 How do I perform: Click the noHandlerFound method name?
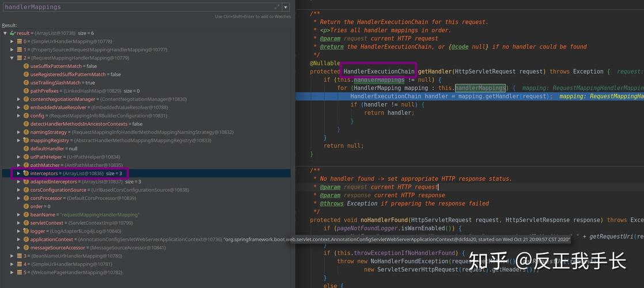coord(384,220)
